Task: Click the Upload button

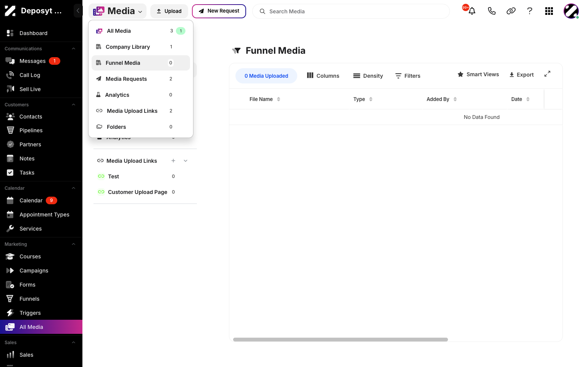Action: click(x=169, y=11)
